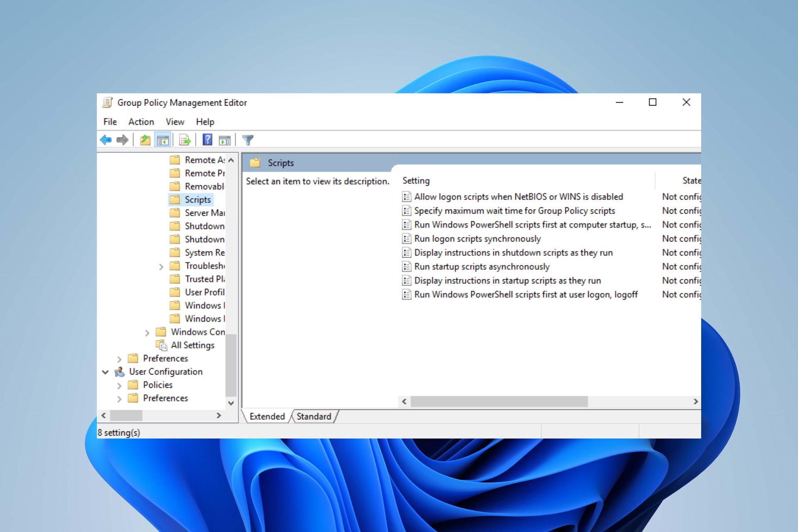Click the tree pane vertical scrollbar thumb
Image resolution: width=798 pixels, height=532 pixels.
point(231,365)
